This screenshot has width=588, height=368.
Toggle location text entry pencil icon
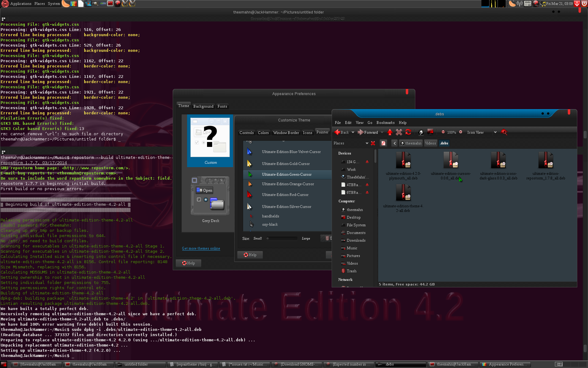coord(383,143)
